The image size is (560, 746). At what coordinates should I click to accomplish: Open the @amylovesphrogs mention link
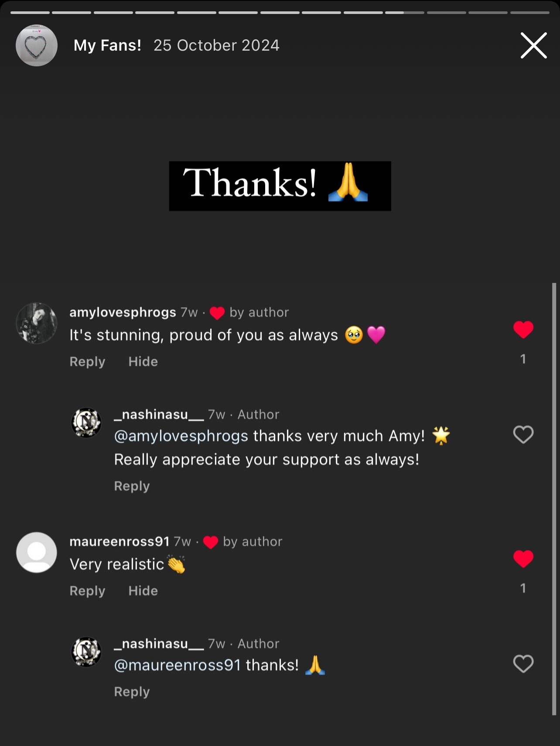pos(181,436)
